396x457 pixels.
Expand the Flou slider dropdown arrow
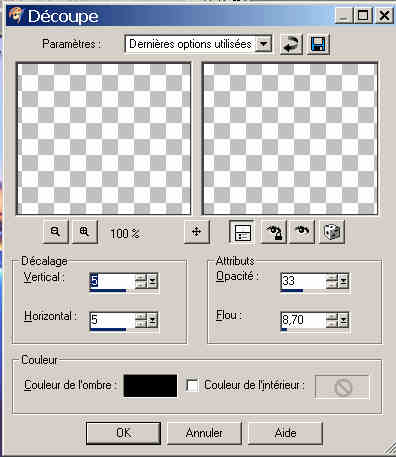coord(344,320)
